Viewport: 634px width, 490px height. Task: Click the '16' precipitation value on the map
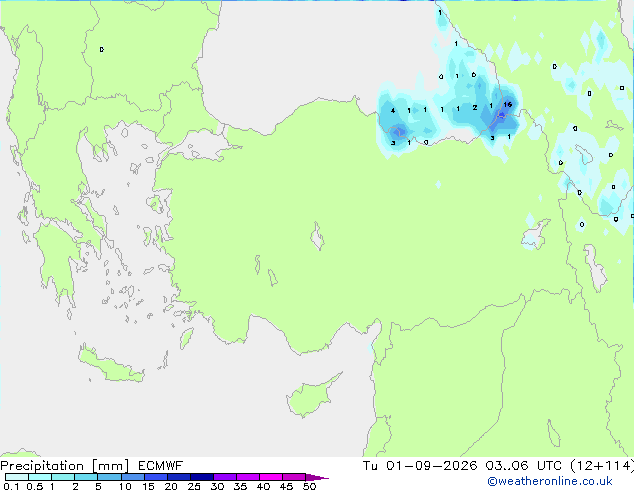tap(508, 104)
